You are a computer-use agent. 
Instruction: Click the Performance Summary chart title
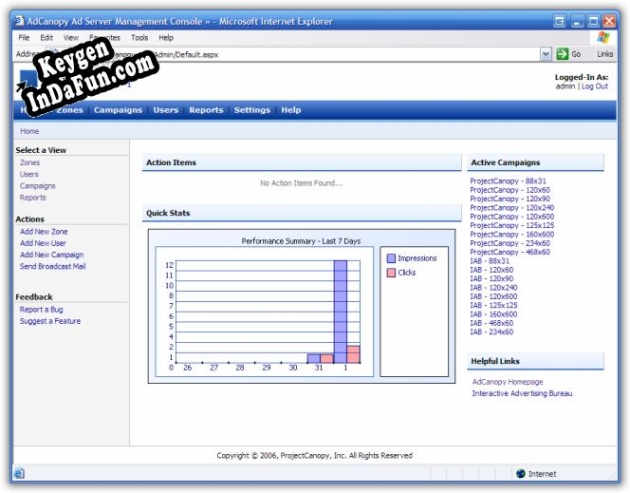point(301,241)
